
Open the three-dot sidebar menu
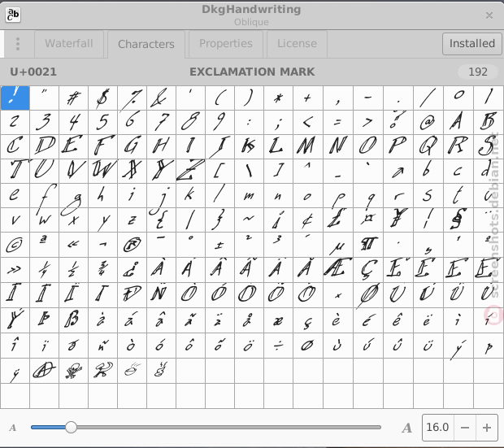point(18,44)
